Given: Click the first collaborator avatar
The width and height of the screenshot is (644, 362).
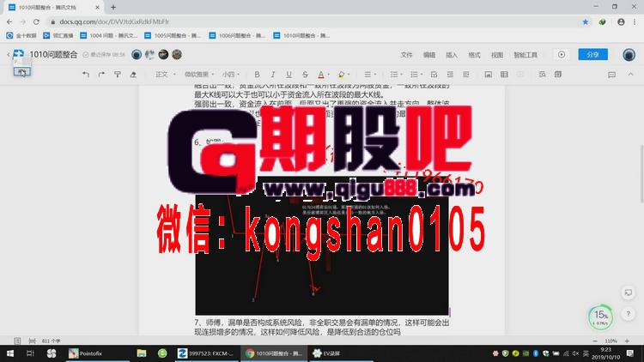Looking at the screenshot, I should pos(137,54).
